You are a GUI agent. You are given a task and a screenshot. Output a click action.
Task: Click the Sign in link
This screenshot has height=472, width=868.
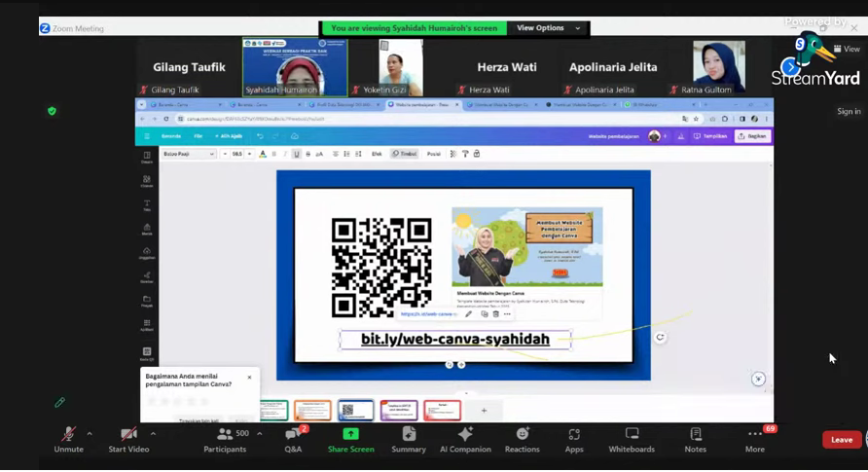pos(849,111)
